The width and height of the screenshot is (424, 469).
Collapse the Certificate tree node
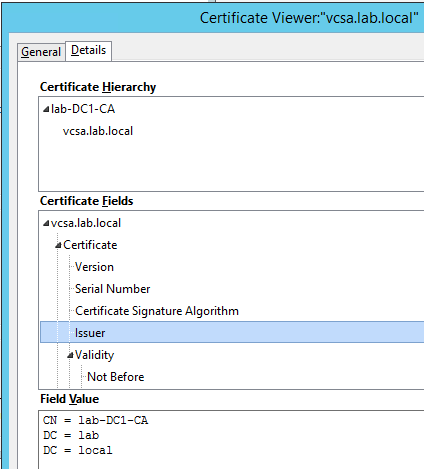(x=58, y=245)
